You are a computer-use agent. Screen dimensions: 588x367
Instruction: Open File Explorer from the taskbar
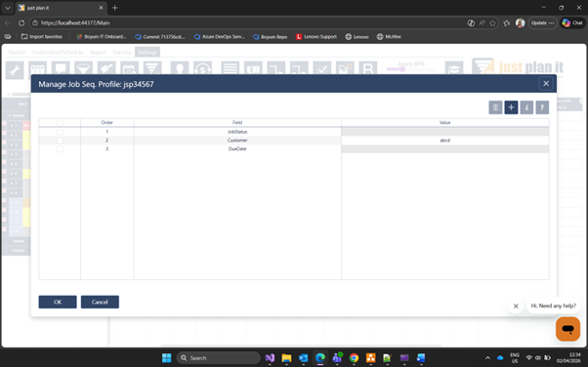(286, 358)
